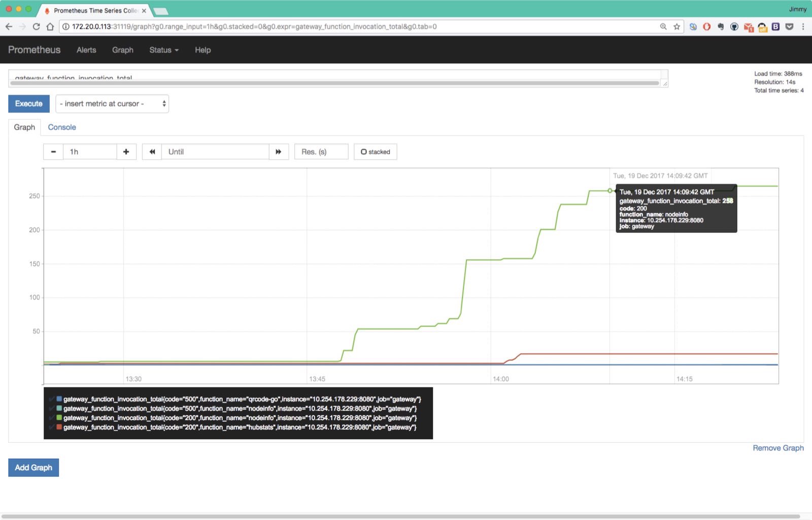The height and width of the screenshot is (520, 812).
Task: Enable the stacked graph checkbox
Action: point(375,151)
